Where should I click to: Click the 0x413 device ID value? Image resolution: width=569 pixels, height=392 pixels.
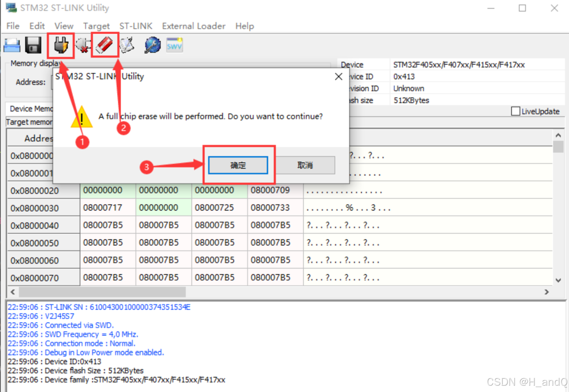(404, 76)
